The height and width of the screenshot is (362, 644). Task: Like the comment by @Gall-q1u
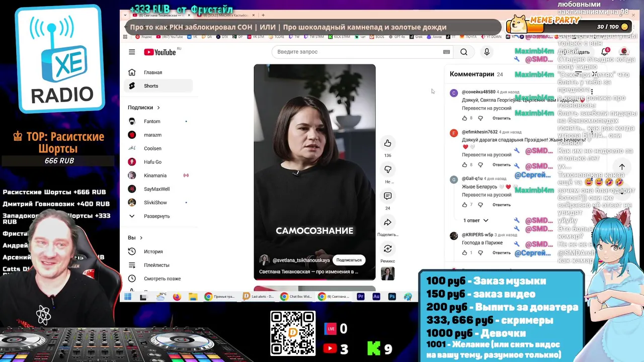point(464,205)
